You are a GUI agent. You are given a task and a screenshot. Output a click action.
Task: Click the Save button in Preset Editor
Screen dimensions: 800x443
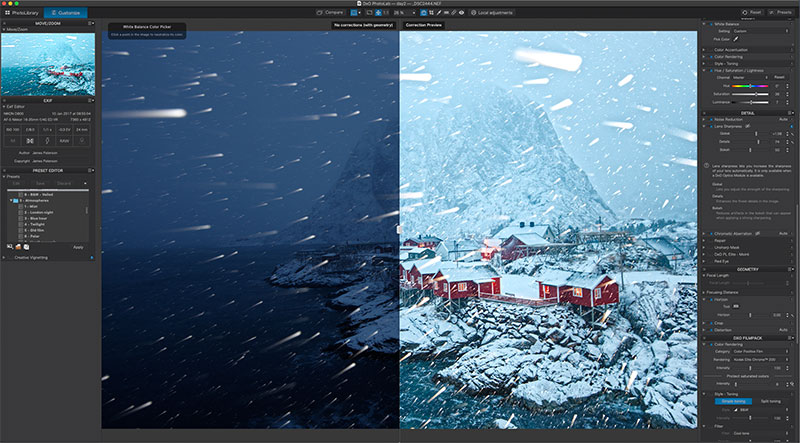click(40, 183)
